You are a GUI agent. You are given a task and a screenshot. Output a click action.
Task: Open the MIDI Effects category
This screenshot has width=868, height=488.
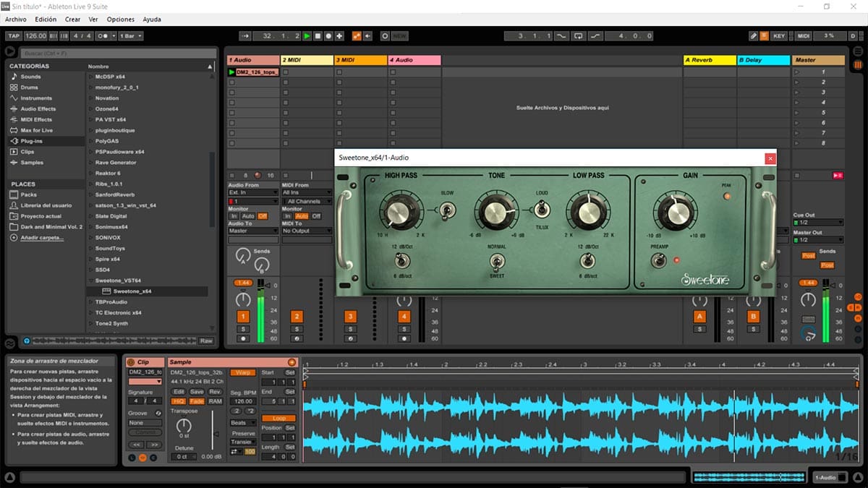point(36,120)
